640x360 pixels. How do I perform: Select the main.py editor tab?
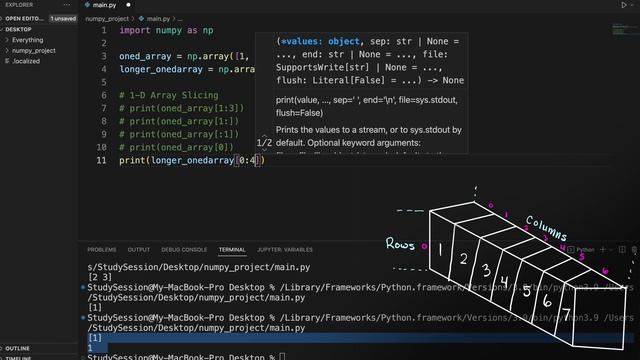click(x=104, y=5)
